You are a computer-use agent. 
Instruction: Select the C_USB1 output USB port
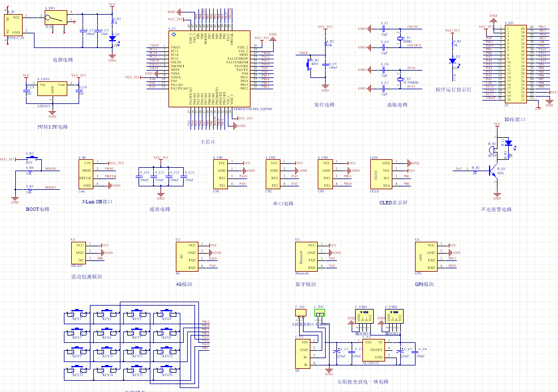[x=364, y=316]
